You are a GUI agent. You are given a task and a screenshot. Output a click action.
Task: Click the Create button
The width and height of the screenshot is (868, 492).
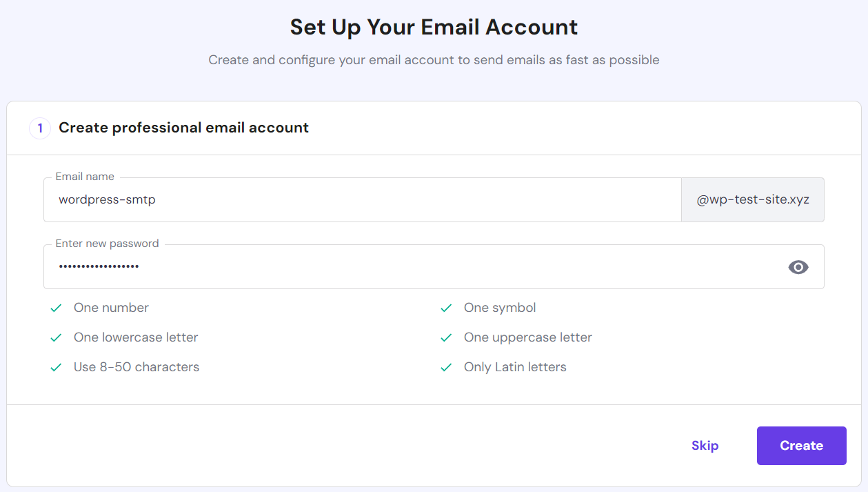pos(801,445)
